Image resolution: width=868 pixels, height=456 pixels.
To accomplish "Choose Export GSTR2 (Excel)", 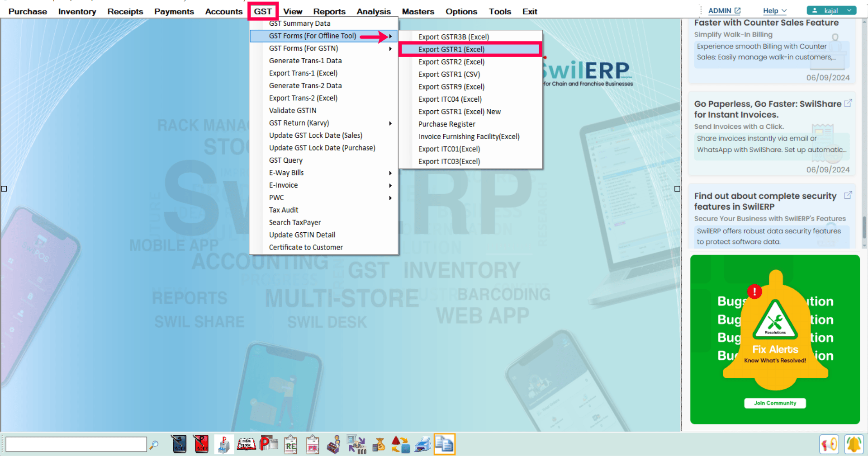I will point(470,62).
